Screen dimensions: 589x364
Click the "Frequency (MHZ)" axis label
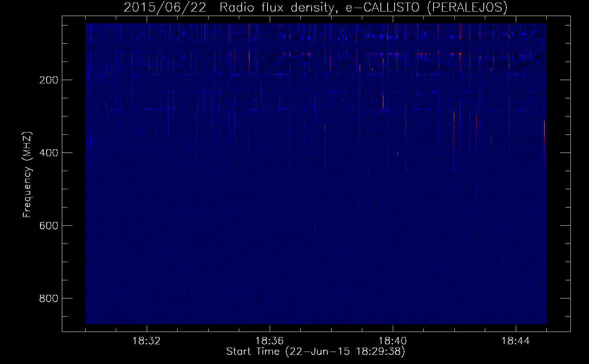(x=27, y=175)
